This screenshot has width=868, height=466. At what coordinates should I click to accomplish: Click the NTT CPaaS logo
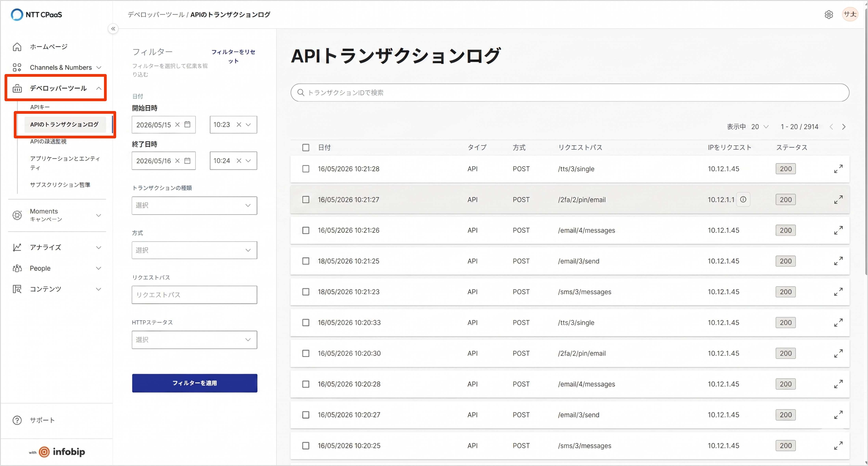click(36, 15)
